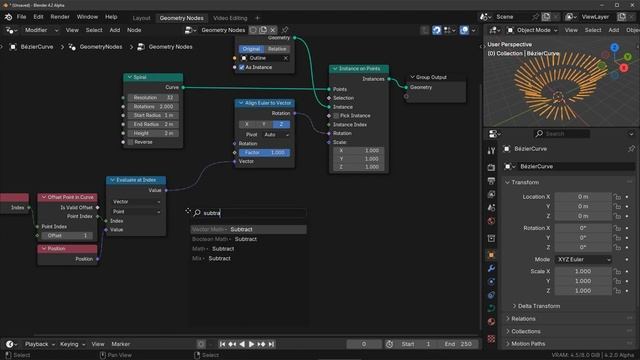Select Original mode button
Screen dimensions: 640x360
pyautogui.click(x=251, y=49)
